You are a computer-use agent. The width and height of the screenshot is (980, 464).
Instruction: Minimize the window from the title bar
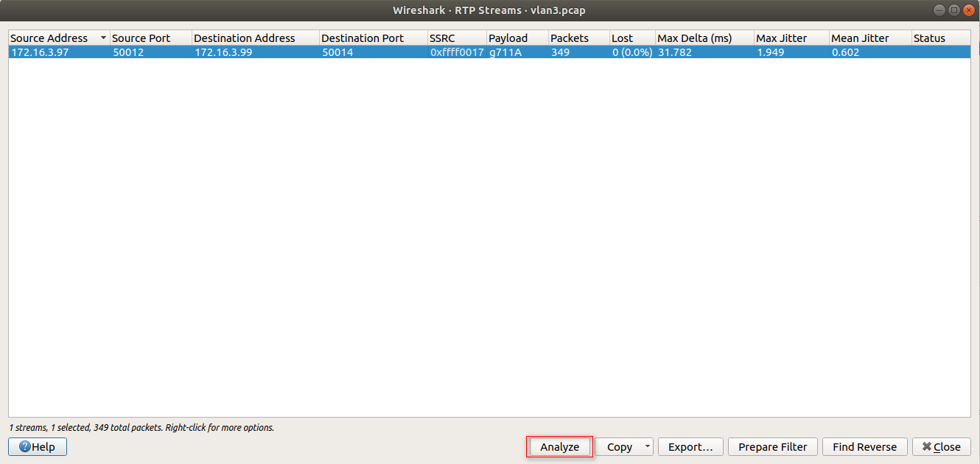click(940, 10)
